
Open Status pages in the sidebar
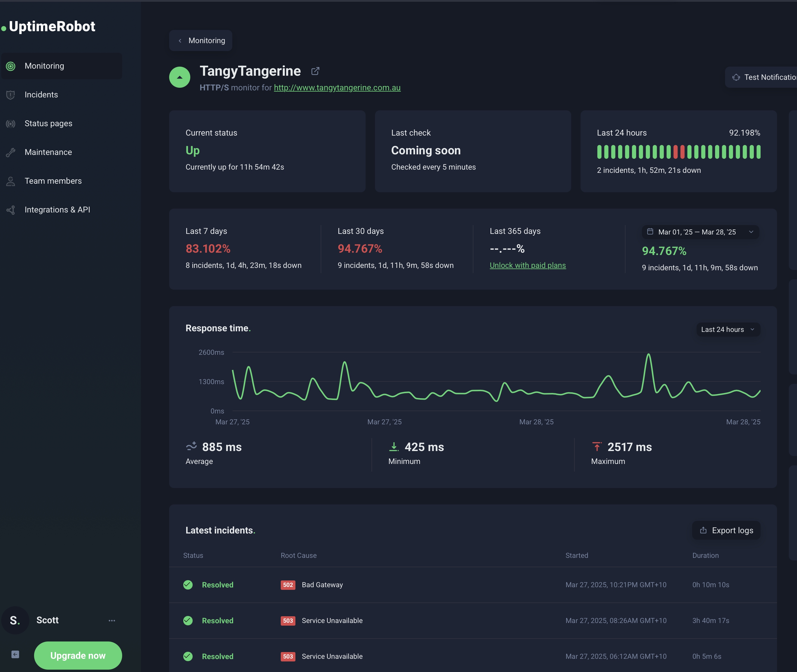[x=62, y=124]
